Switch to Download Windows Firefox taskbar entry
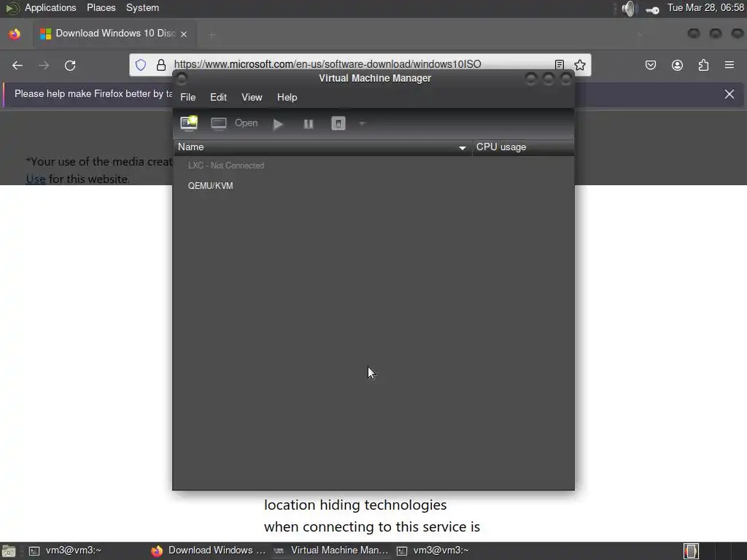The width and height of the screenshot is (747, 560). 209,551
